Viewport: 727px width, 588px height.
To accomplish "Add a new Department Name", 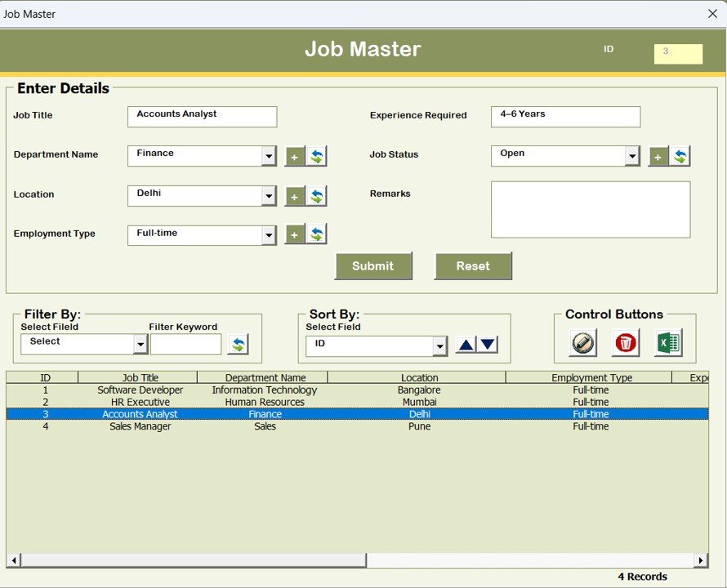I will coord(294,156).
